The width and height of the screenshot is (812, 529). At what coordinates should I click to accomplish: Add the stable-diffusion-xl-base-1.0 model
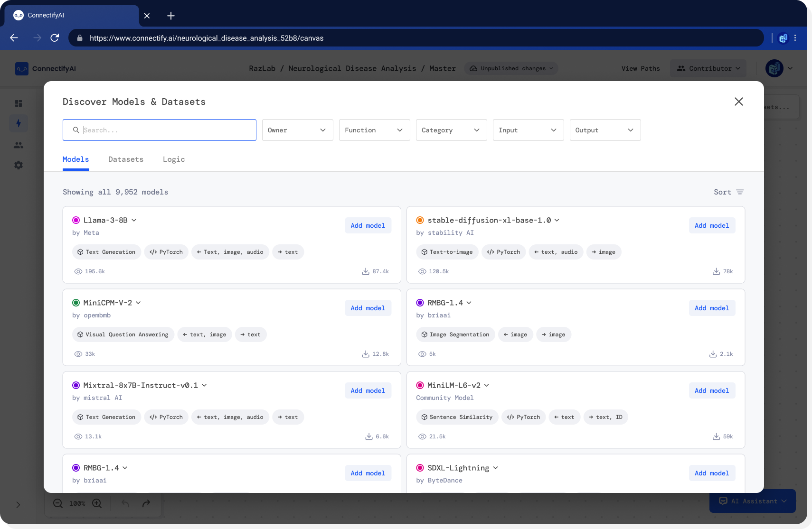click(x=712, y=225)
